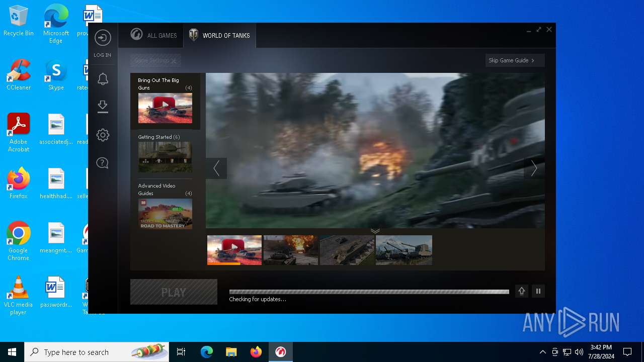644x362 pixels.
Task: Select the healthhad... image file on desktop
Action: point(56,184)
